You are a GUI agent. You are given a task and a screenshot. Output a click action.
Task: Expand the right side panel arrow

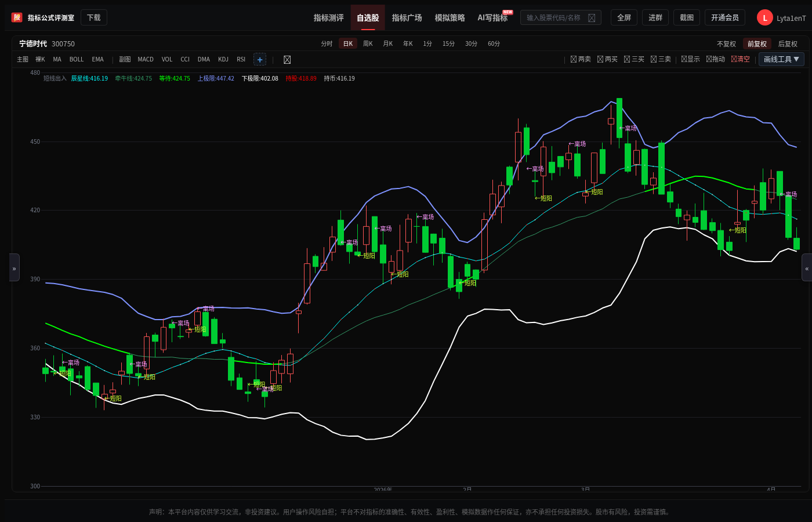[807, 267]
